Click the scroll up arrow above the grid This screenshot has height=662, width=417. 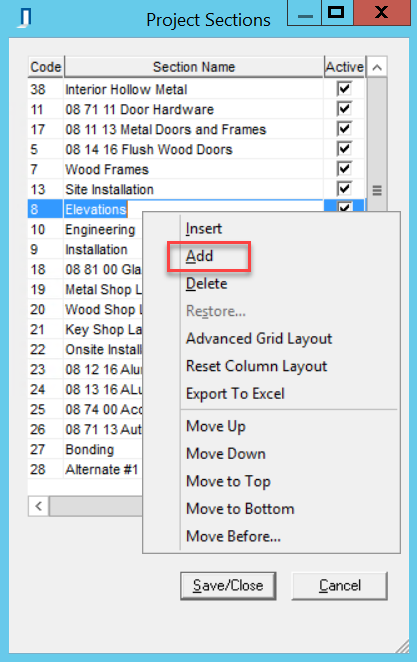pyautogui.click(x=377, y=67)
